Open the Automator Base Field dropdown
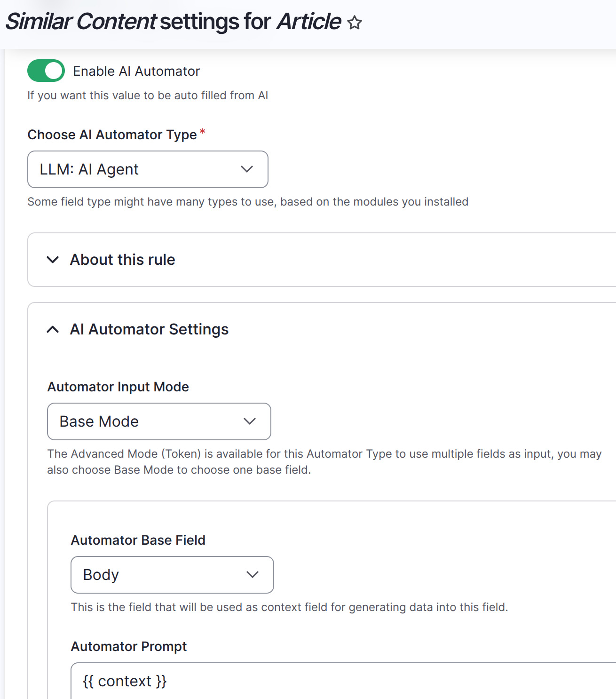This screenshot has width=616, height=699. pos(172,575)
